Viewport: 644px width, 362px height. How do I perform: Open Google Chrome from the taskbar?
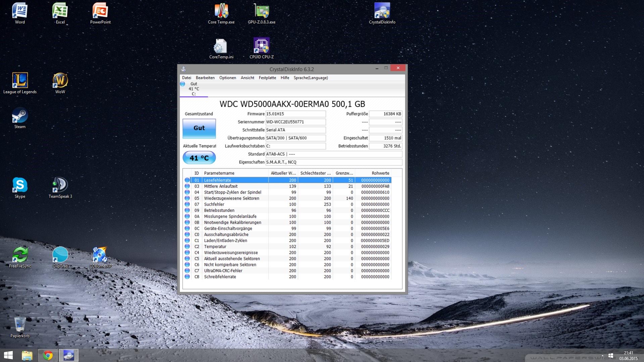pyautogui.click(x=48, y=355)
